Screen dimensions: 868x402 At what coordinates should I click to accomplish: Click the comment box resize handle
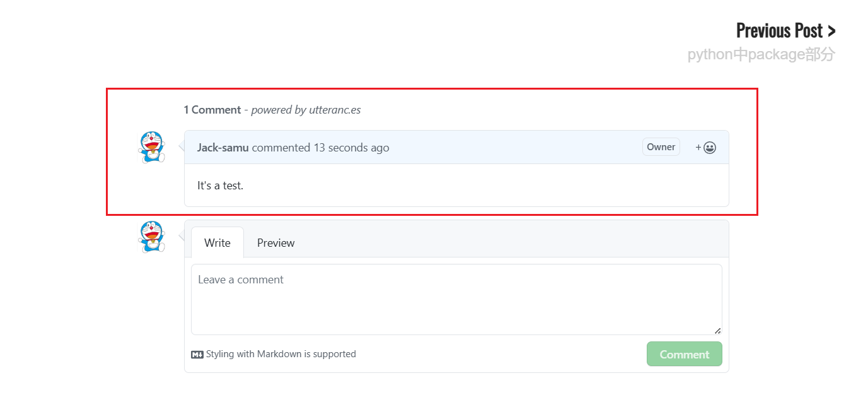point(717,331)
